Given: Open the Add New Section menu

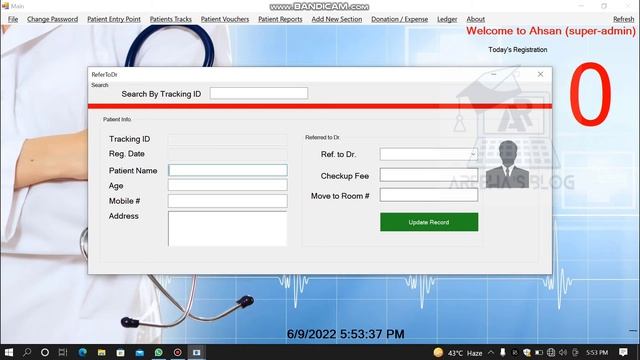Looking at the screenshot, I should coord(336,19).
